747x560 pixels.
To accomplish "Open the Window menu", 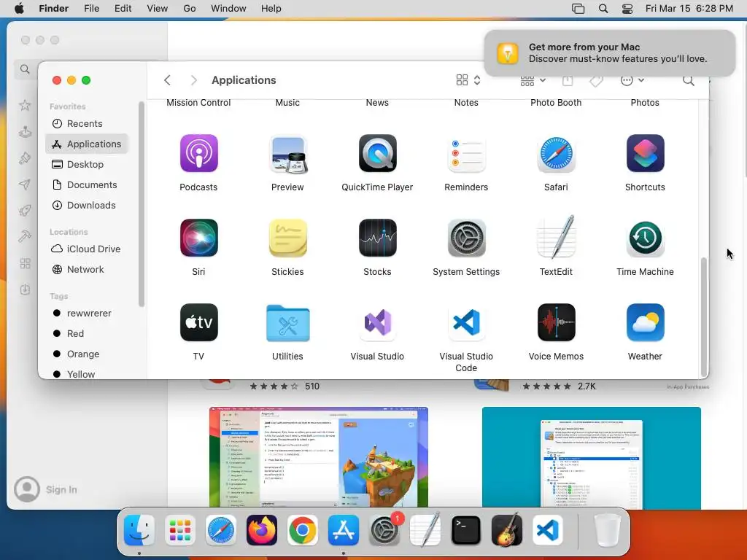I will coord(228,9).
